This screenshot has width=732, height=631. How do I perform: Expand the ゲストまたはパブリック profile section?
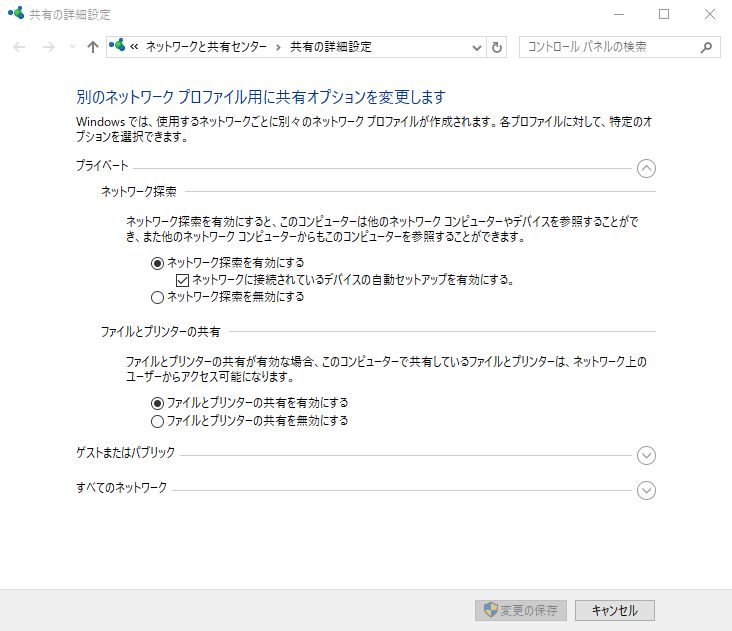[x=646, y=456]
